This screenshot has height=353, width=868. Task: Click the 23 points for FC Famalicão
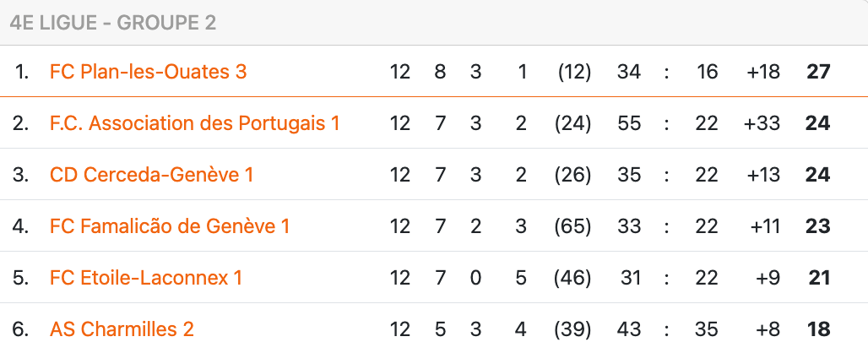(818, 226)
